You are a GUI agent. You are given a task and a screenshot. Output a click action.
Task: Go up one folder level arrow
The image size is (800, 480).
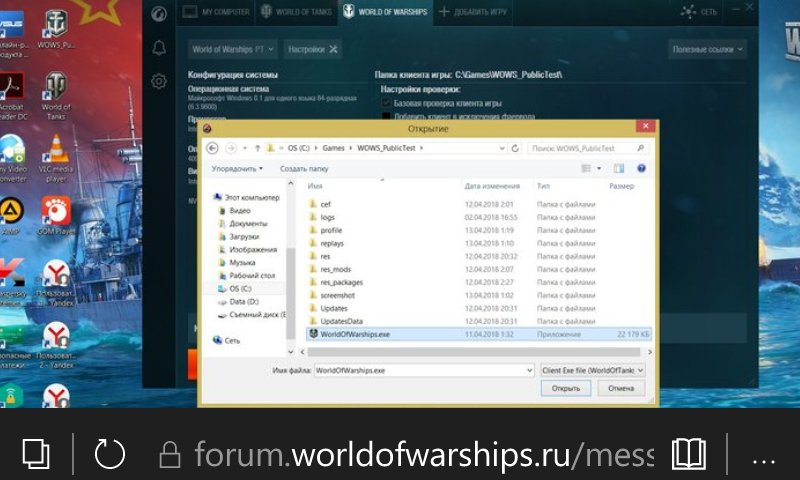258,148
